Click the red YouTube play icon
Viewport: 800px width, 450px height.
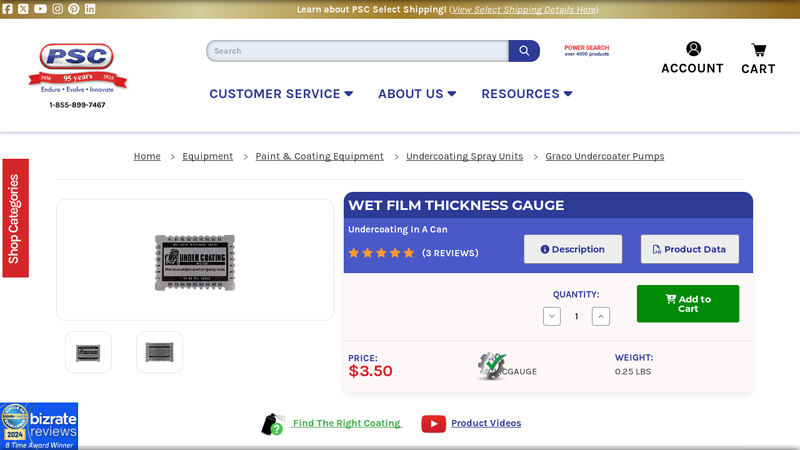[434, 423]
